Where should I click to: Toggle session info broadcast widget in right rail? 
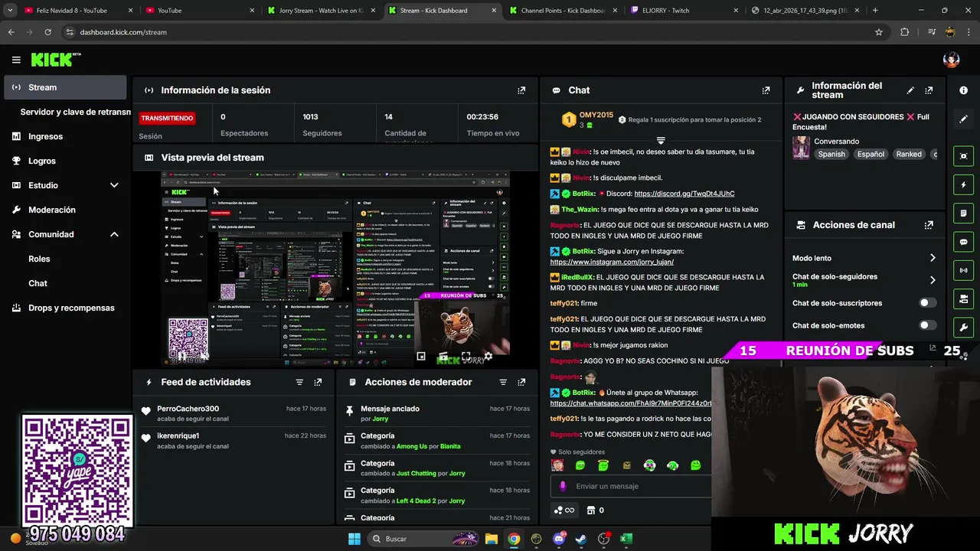pyautogui.click(x=963, y=270)
